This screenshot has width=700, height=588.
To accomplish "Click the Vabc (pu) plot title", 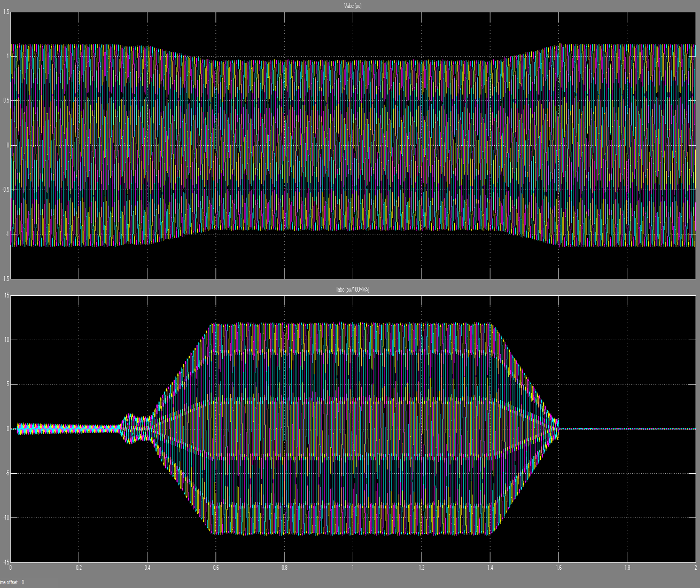I will (x=353, y=6).
